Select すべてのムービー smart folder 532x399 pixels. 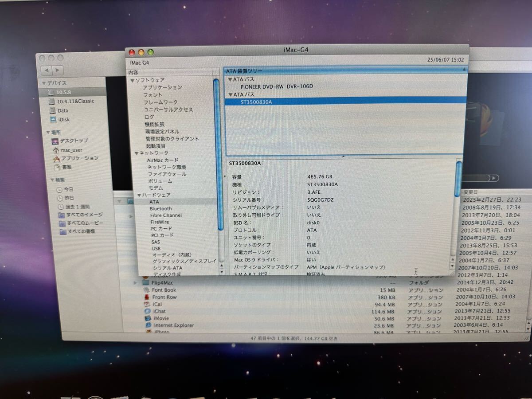point(84,223)
